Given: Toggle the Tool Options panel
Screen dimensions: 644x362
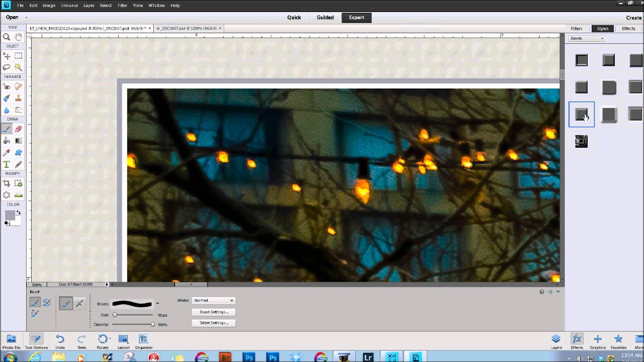Looking at the screenshot, I should [36, 342].
